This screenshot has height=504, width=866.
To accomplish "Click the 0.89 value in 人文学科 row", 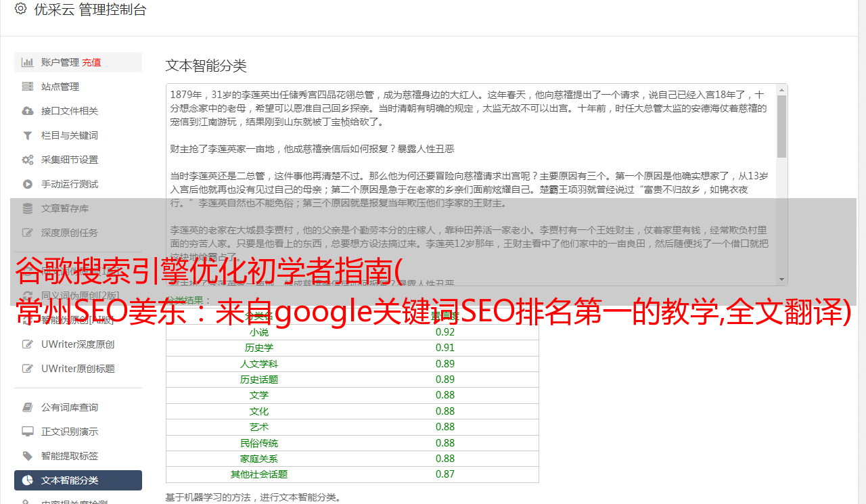I will (x=445, y=364).
